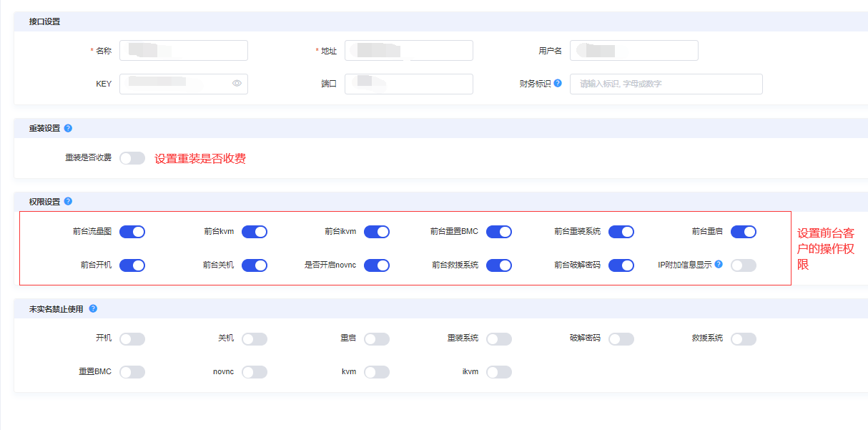Select the 用户名 input field
This screenshot has height=430, width=868.
click(634, 51)
